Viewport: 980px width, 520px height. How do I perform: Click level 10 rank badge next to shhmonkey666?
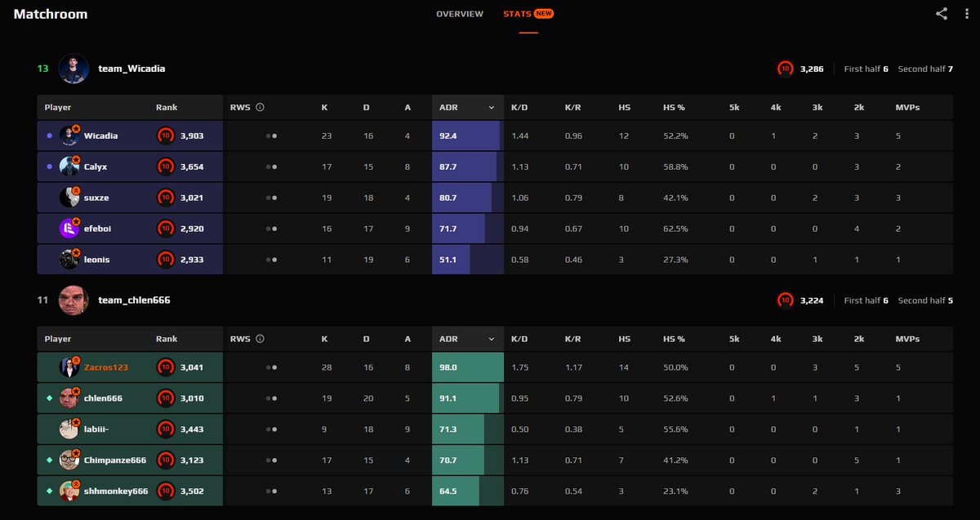(165, 491)
